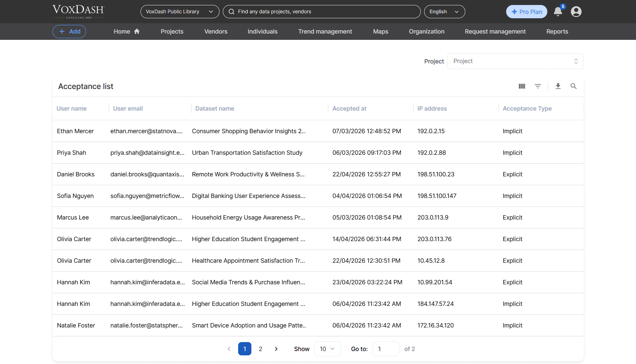Image resolution: width=636 pixels, height=364 pixels.
Task: Click email priya.shah@datainsight.e...
Action: coord(147,153)
